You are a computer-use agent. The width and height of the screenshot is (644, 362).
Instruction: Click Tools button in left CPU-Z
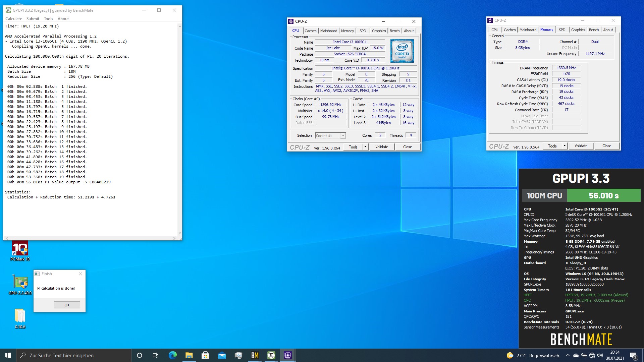click(353, 147)
